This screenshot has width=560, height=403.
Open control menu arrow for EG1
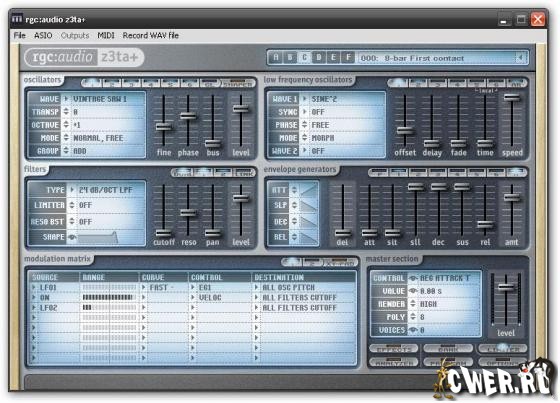click(193, 287)
